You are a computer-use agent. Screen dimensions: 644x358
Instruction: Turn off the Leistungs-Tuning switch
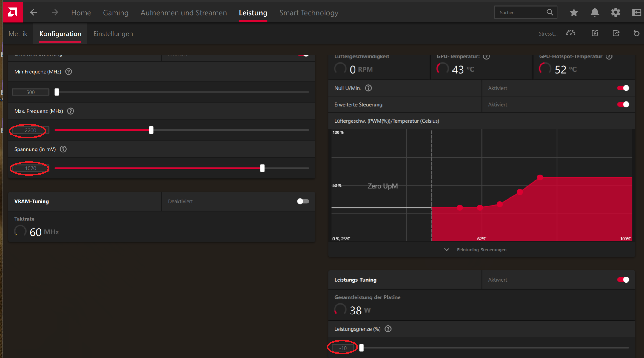point(623,280)
